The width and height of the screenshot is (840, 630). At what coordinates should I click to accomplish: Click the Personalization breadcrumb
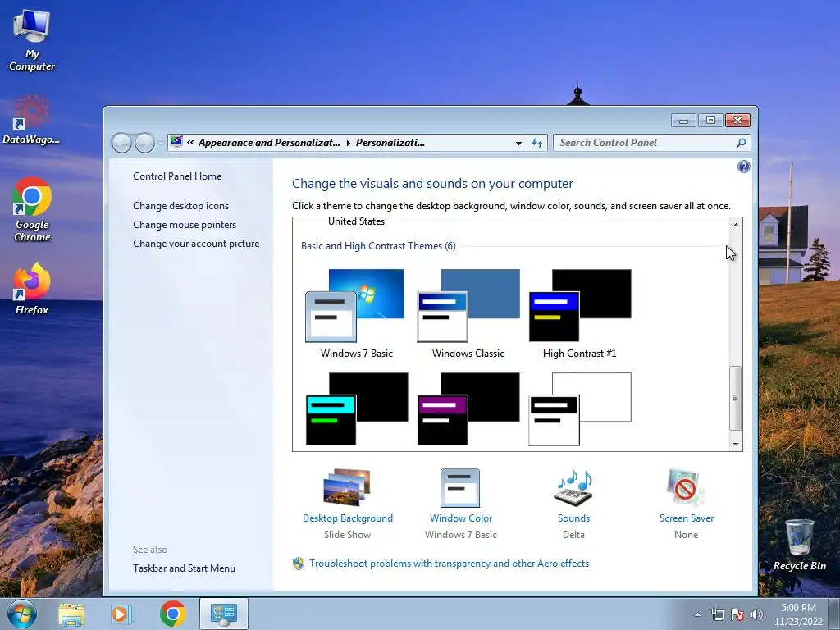pyautogui.click(x=390, y=143)
